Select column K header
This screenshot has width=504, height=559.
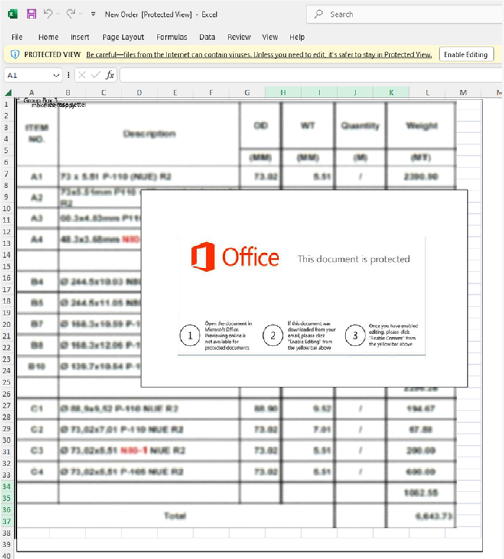click(x=391, y=93)
